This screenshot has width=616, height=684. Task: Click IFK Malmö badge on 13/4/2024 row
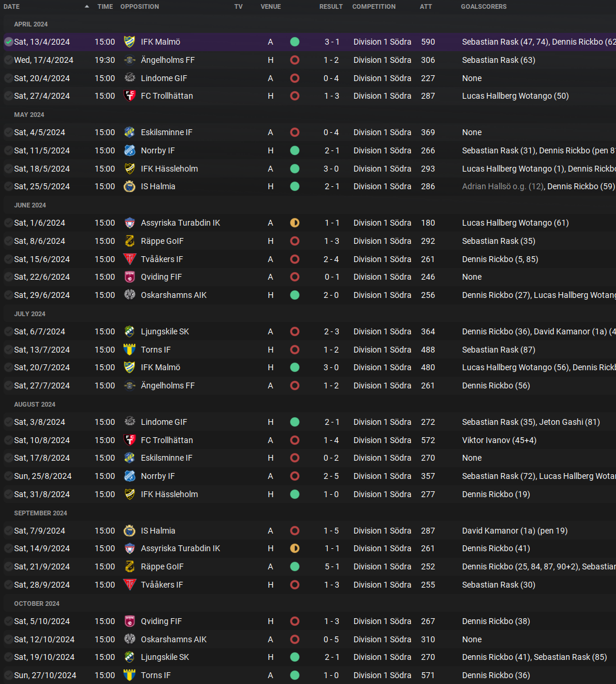tap(130, 42)
